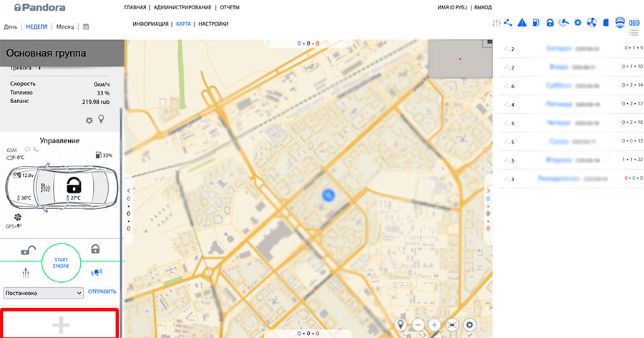Open the history row with 0 • 2 • 17
The height and width of the screenshot is (338, 644).
pyautogui.click(x=571, y=104)
